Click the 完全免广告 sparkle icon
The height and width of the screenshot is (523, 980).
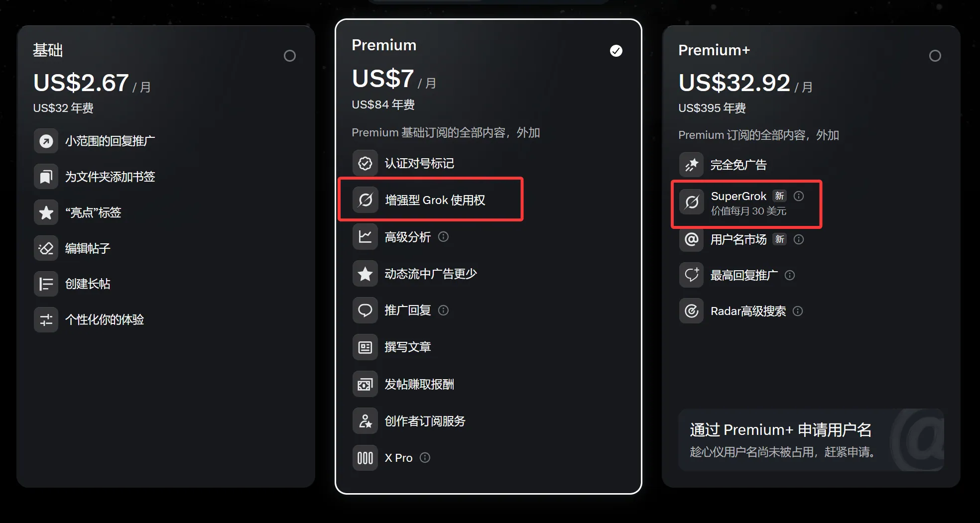click(691, 165)
